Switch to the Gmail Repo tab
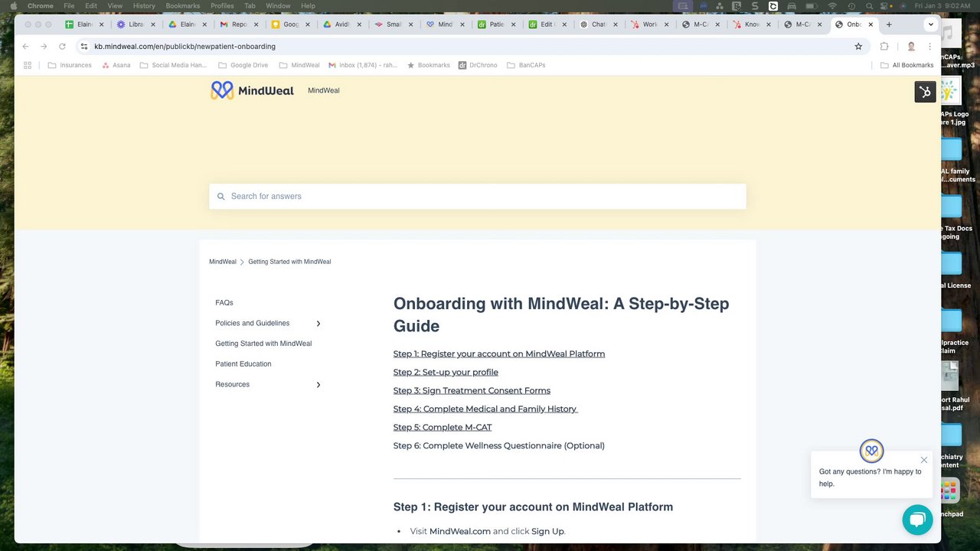The height and width of the screenshot is (551, 980). click(x=239, y=24)
